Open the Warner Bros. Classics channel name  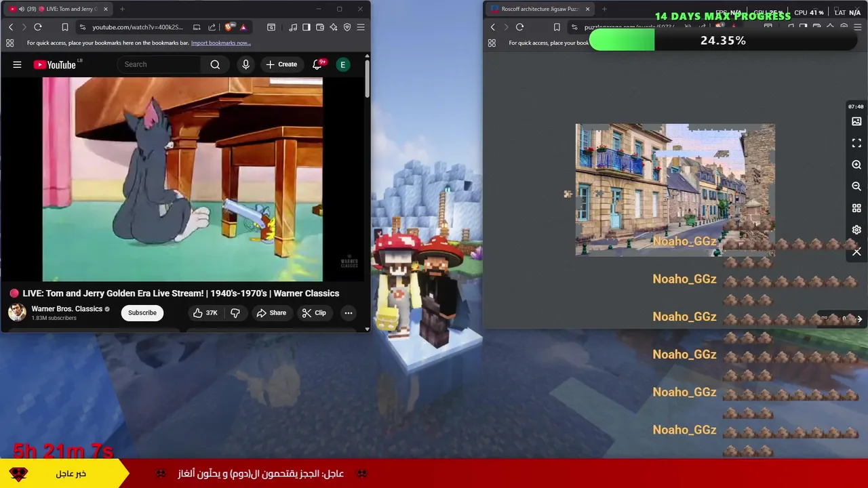[x=66, y=308]
